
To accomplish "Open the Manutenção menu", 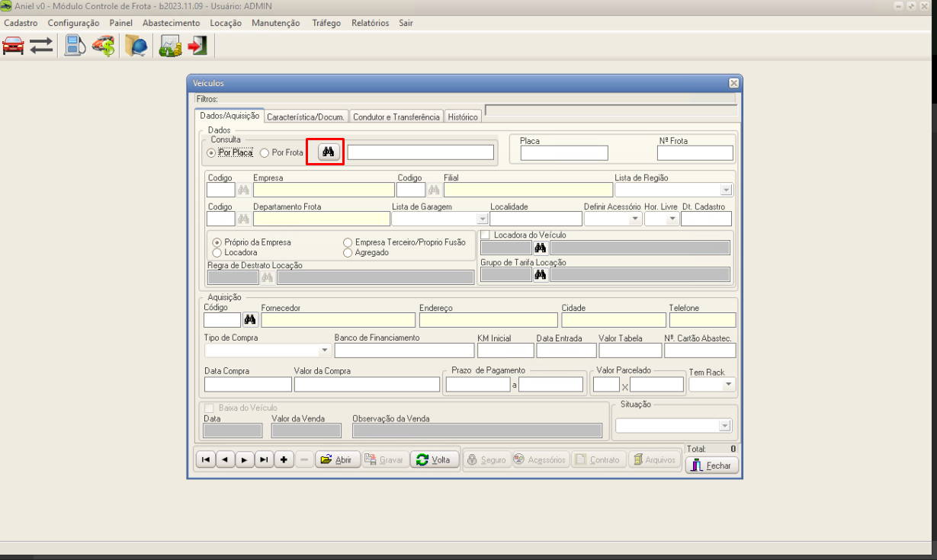I will pos(275,23).
